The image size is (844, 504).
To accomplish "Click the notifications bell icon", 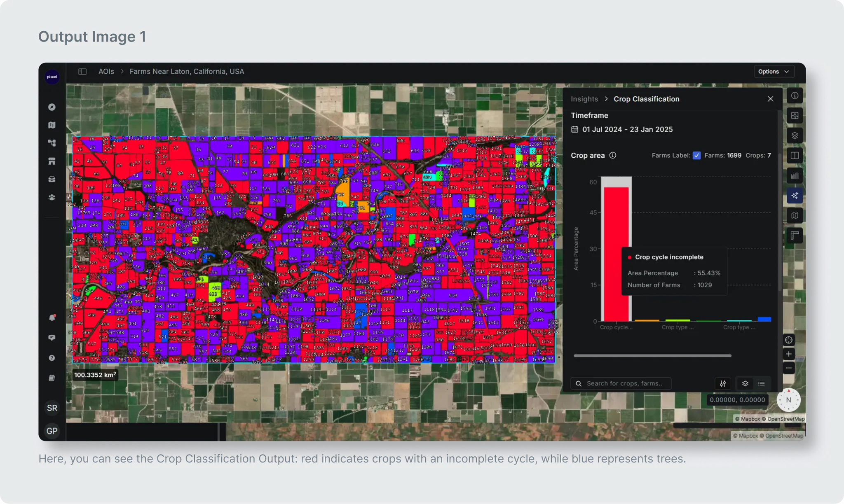I will tap(52, 318).
